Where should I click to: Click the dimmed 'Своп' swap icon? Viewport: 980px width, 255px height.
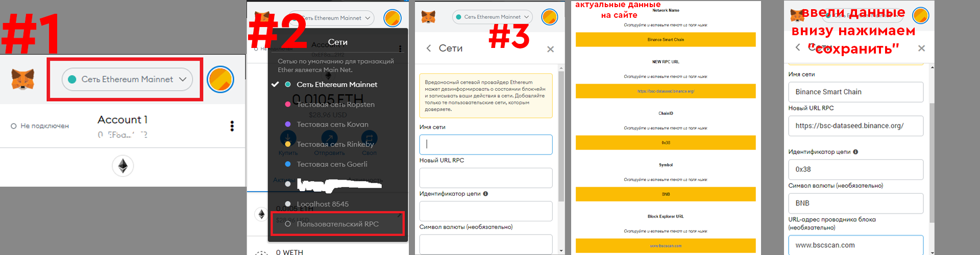tap(369, 138)
